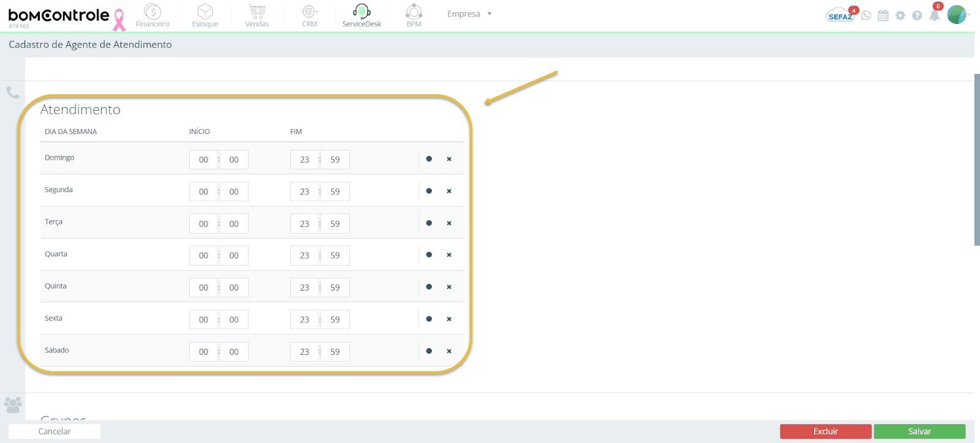This screenshot has width=980, height=443.
Task: Open the notifications bell icon
Action: tap(935, 15)
